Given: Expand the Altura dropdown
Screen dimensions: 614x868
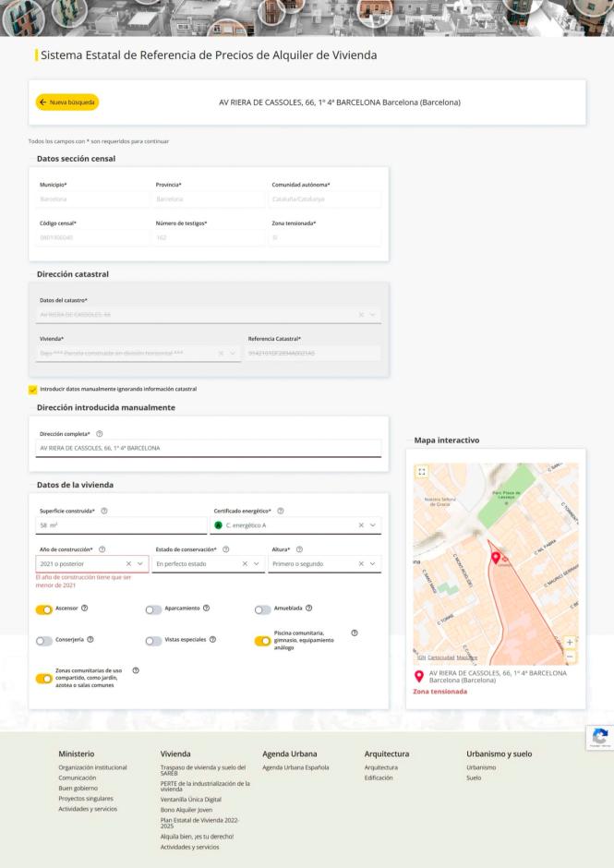Looking at the screenshot, I should [x=373, y=564].
